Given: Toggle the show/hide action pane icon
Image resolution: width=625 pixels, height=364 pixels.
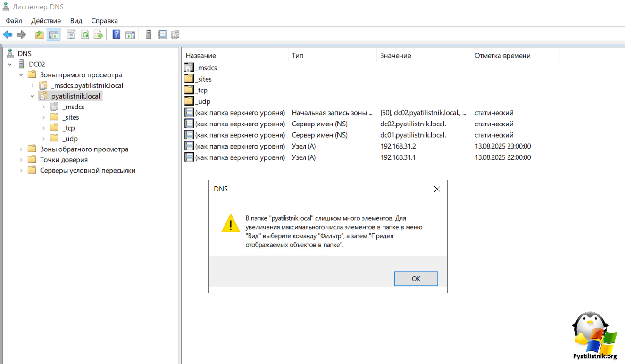Looking at the screenshot, I should click(x=130, y=34).
